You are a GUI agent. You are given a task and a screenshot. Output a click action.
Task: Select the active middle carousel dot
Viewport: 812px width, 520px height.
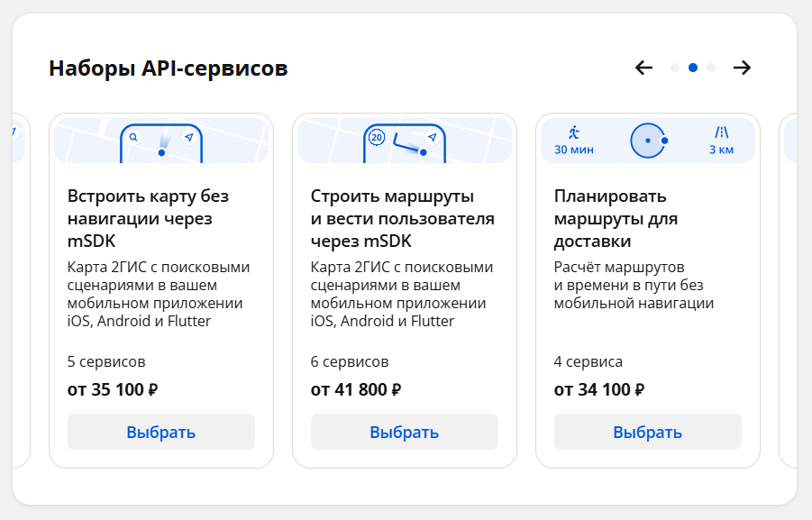[693, 68]
